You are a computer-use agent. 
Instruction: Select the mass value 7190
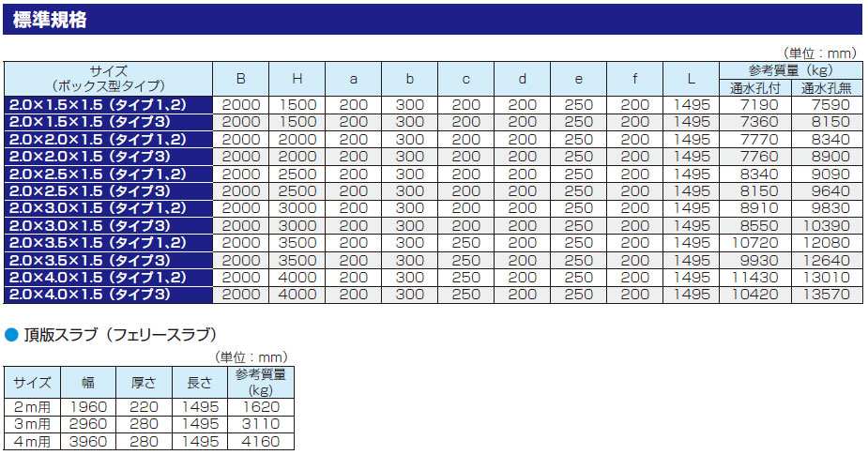[x=759, y=105]
